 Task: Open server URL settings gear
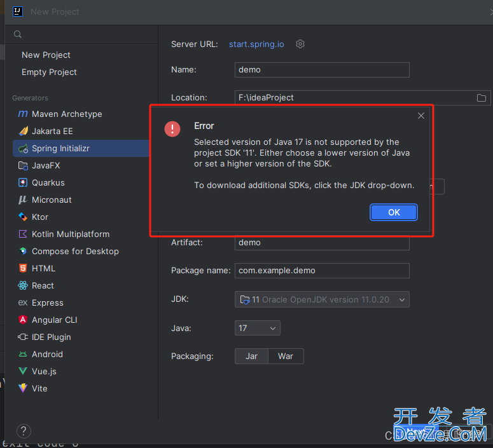[300, 44]
